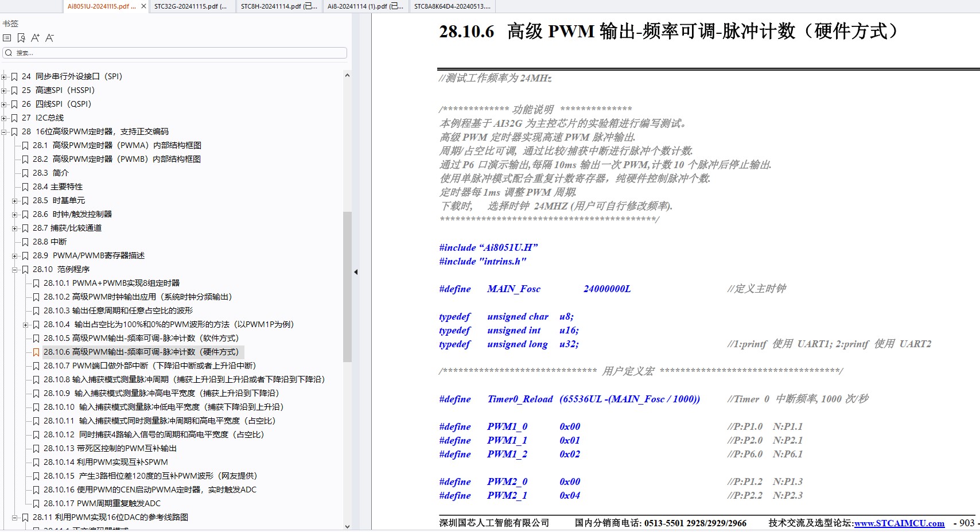This screenshot has height=532, width=980.
Task: Click bookmark icon beside 28.8 中断
Action: pos(25,242)
